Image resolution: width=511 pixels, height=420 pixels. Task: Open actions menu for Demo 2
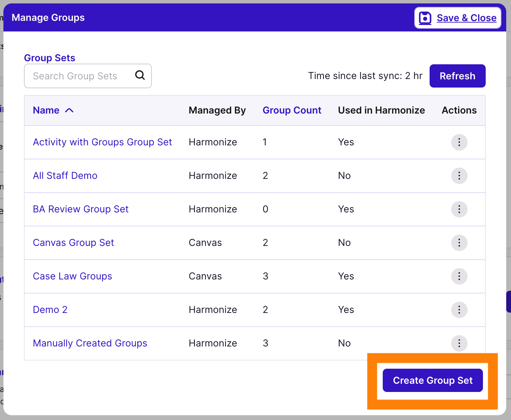tap(459, 310)
